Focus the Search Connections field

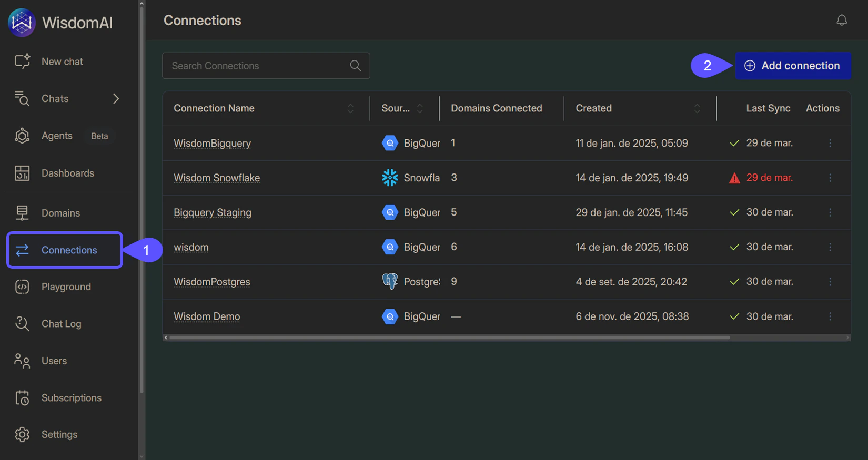pos(266,66)
